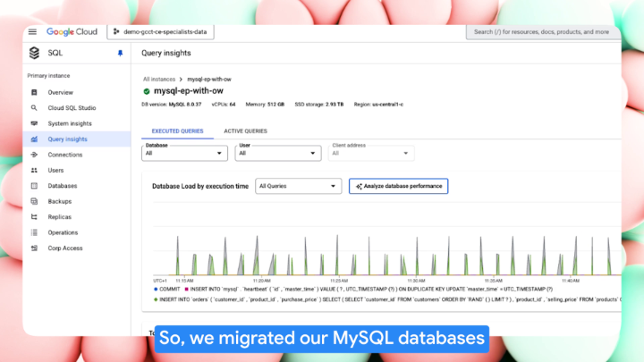Click the vCPUs 64 text
Viewport: 644px width, 362px height.
(x=224, y=105)
